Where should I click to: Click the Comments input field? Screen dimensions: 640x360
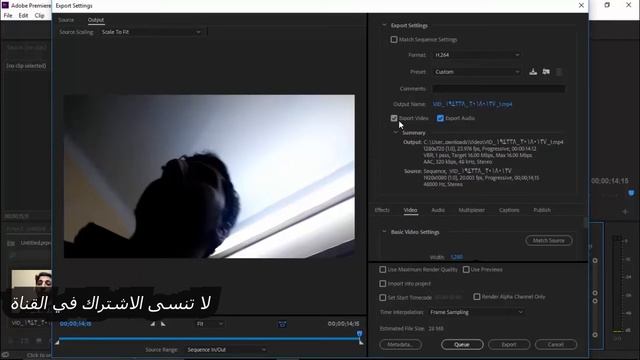point(499,89)
